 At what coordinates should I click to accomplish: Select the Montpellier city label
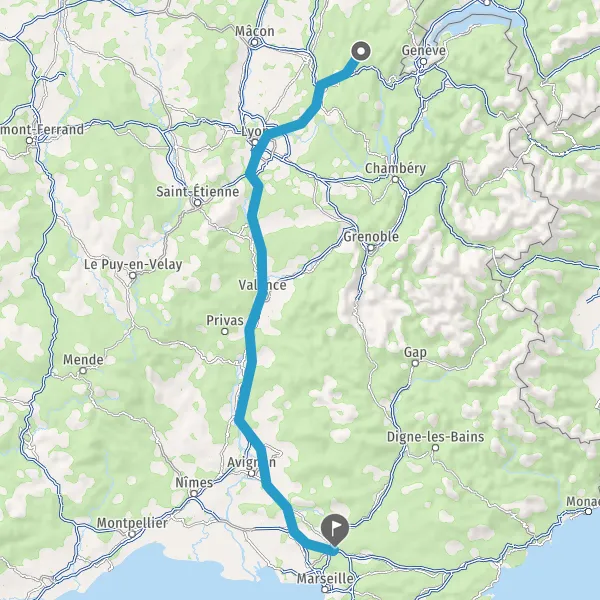[132, 523]
